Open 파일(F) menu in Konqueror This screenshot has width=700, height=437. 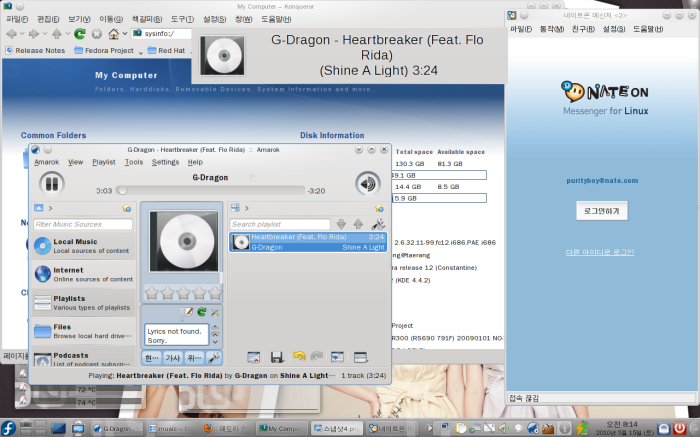17,19
